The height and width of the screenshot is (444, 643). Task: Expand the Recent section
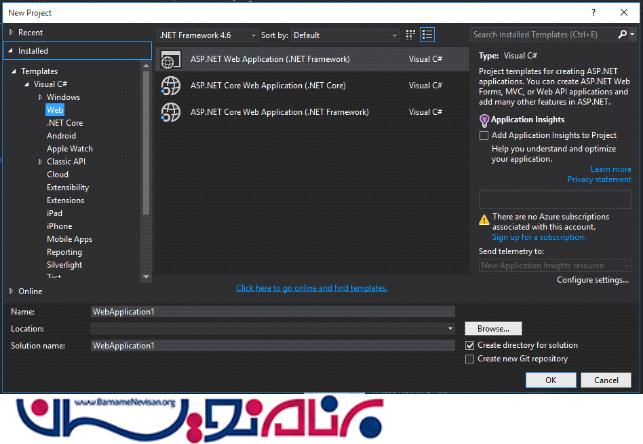[11, 32]
